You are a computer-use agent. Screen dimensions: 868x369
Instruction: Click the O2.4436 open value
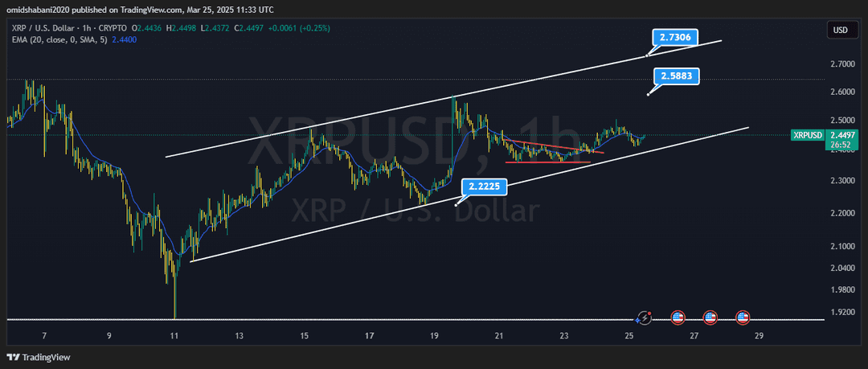click(x=147, y=27)
